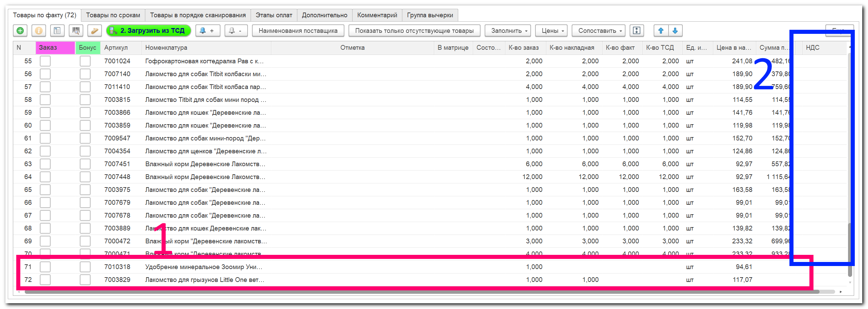Switch to Товары по срокам tab
Image resolution: width=868 pixels, height=309 pixels.
[x=113, y=15]
